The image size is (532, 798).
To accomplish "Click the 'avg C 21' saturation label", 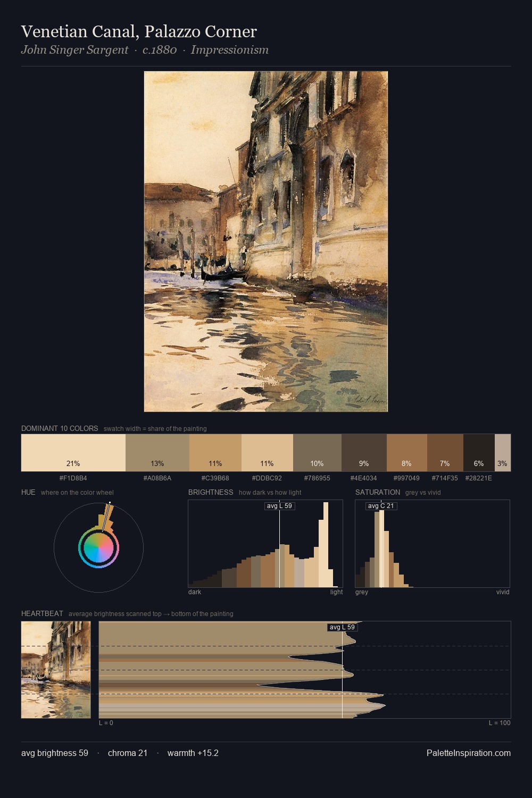I will (x=381, y=506).
